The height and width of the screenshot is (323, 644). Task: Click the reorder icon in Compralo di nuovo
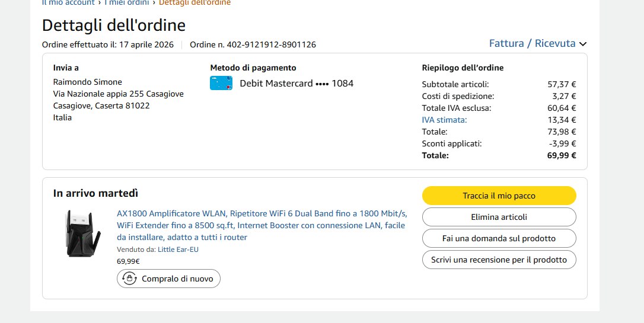click(129, 279)
